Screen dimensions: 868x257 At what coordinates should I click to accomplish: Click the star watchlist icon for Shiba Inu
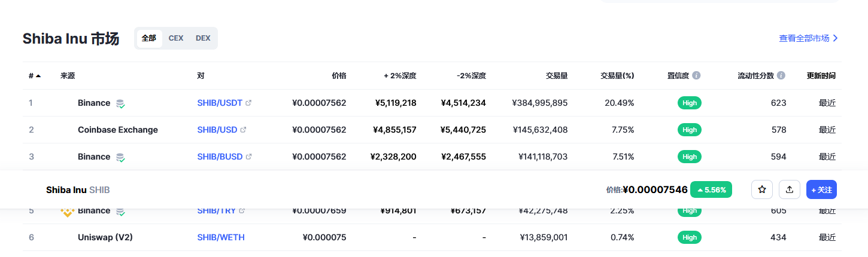[x=762, y=189]
